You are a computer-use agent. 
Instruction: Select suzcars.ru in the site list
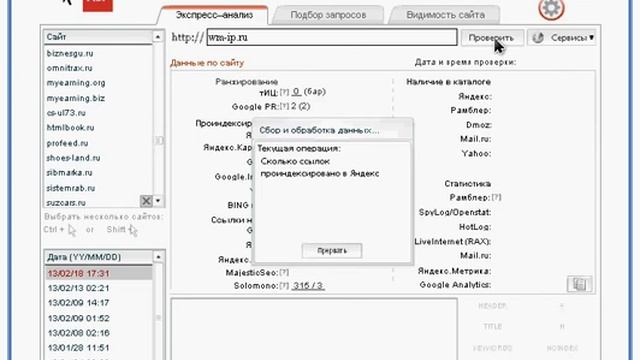[x=66, y=203]
